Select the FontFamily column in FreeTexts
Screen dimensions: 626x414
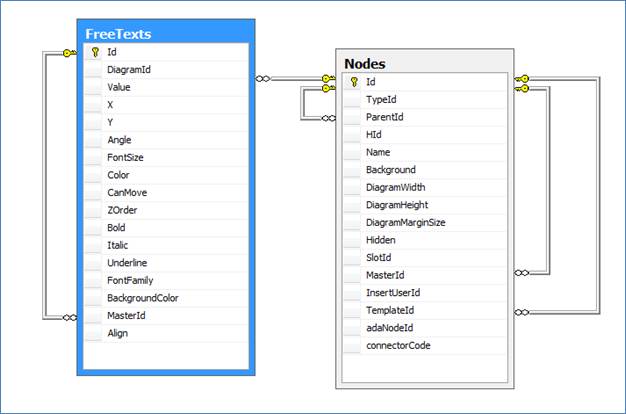click(130, 280)
